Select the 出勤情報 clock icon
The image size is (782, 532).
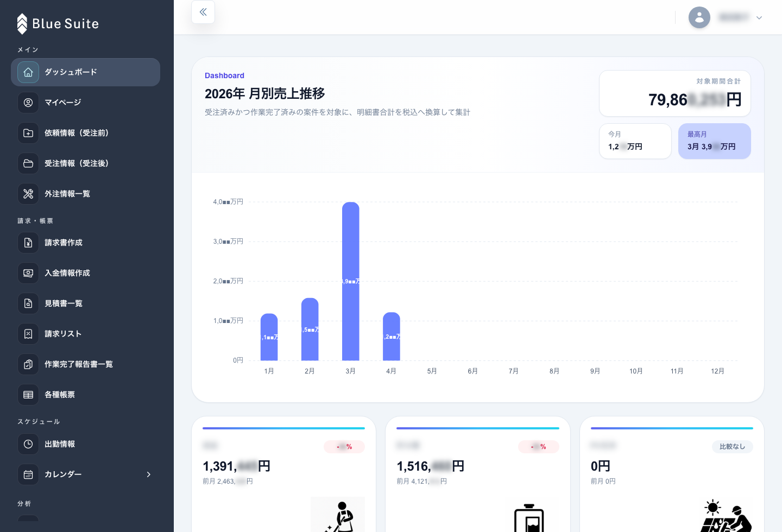coord(28,444)
